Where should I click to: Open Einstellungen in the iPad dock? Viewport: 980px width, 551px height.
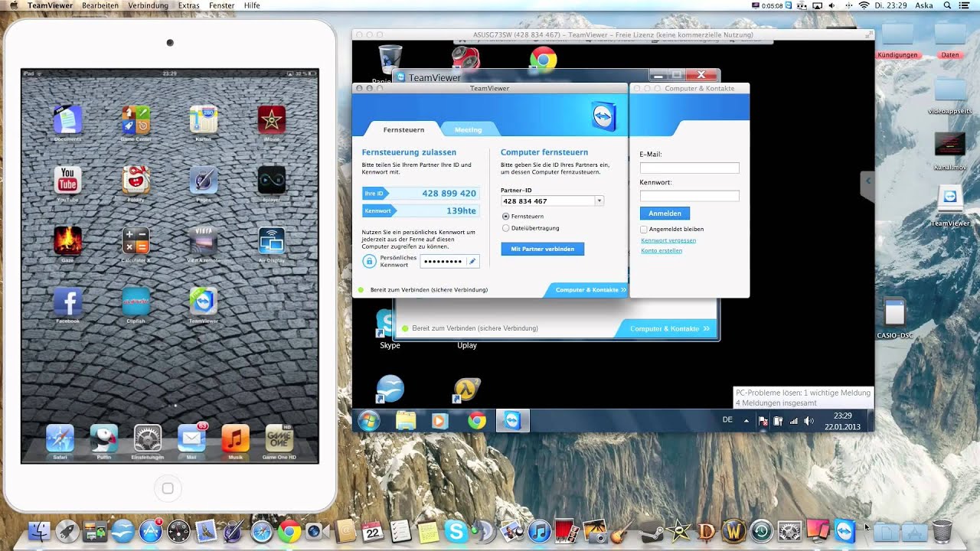click(x=148, y=439)
